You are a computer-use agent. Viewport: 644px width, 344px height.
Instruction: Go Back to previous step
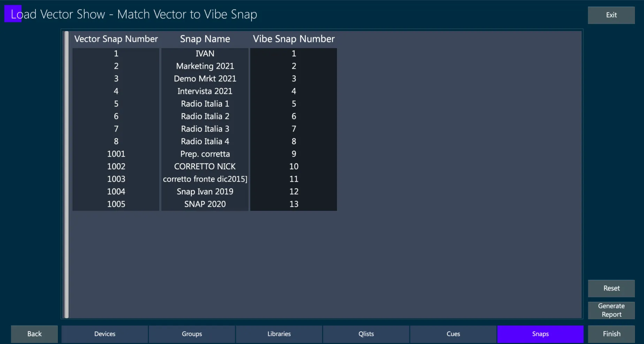[x=34, y=334]
